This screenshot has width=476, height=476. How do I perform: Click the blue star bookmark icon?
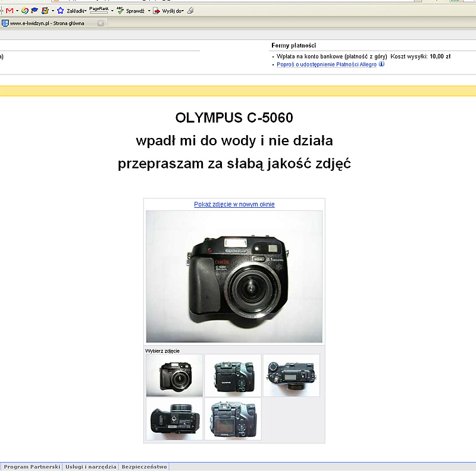[60, 11]
